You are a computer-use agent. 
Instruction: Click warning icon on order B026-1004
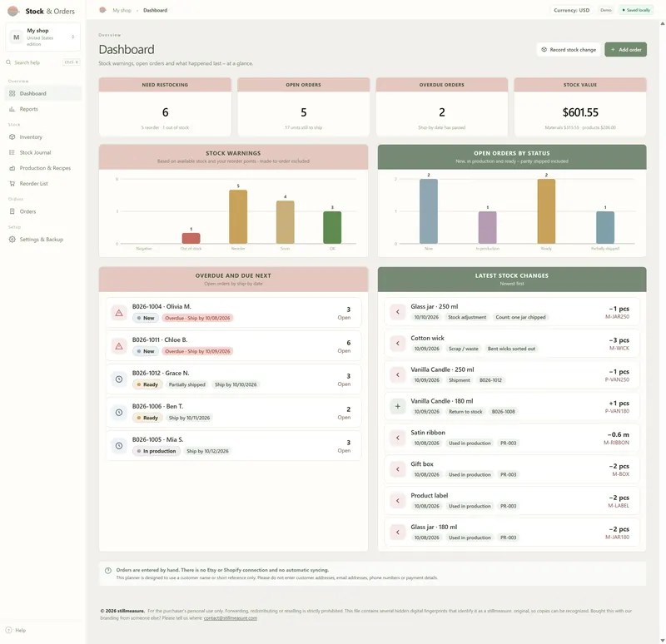click(119, 313)
